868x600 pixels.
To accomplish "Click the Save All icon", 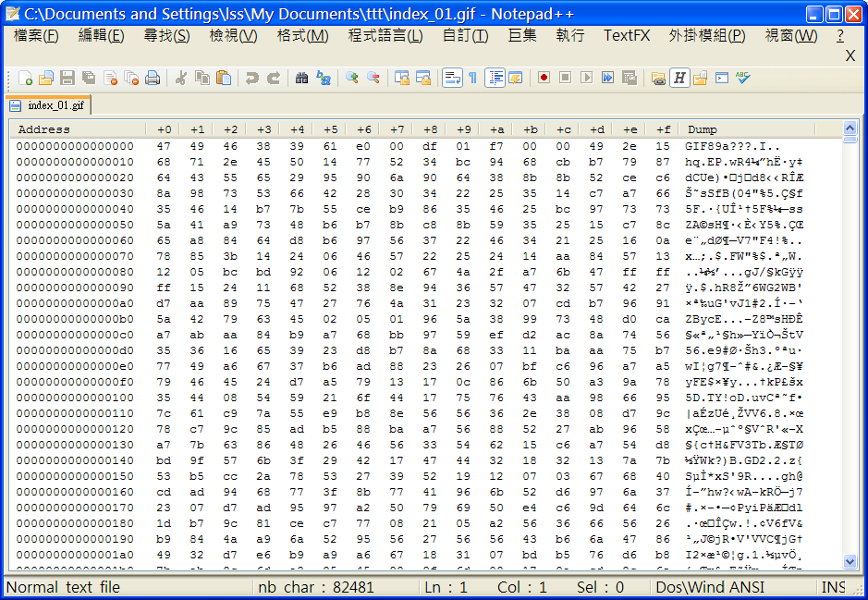I will coord(89,78).
